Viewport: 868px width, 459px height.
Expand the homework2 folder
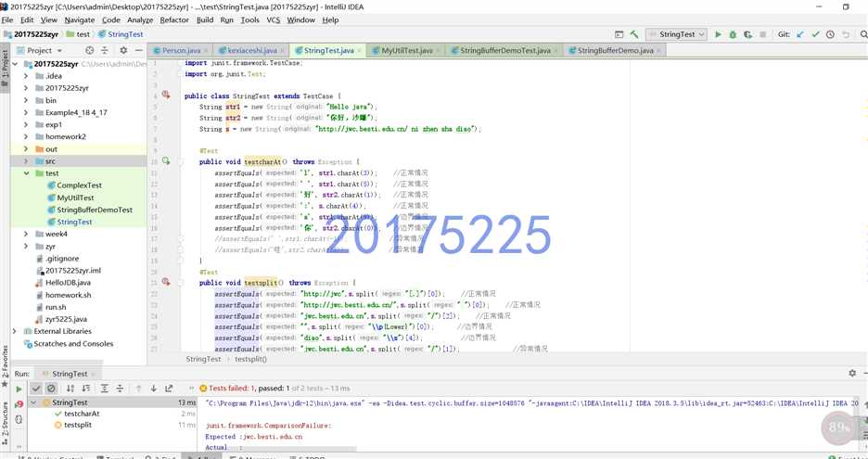click(25, 136)
